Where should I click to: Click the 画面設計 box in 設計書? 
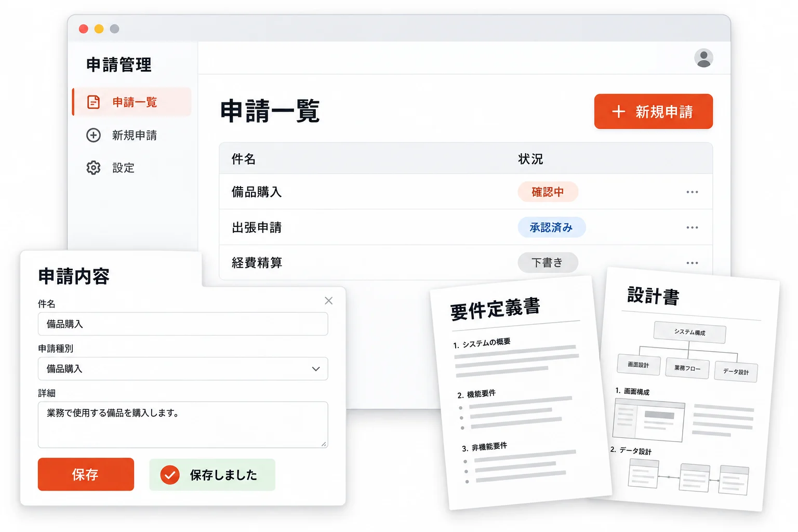pyautogui.click(x=639, y=365)
